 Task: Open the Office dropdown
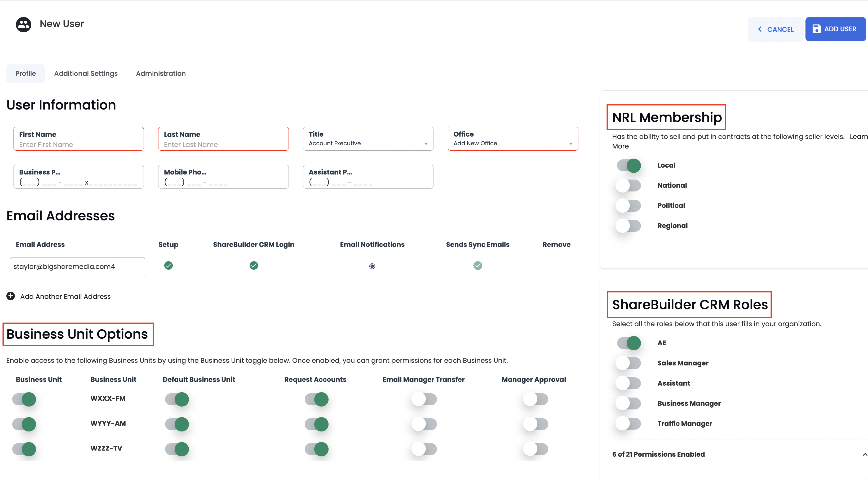coord(513,139)
